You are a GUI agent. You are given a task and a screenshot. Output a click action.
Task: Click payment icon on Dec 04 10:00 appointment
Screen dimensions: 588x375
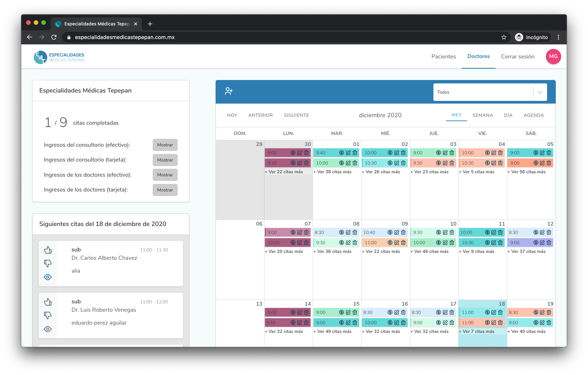tap(487, 153)
